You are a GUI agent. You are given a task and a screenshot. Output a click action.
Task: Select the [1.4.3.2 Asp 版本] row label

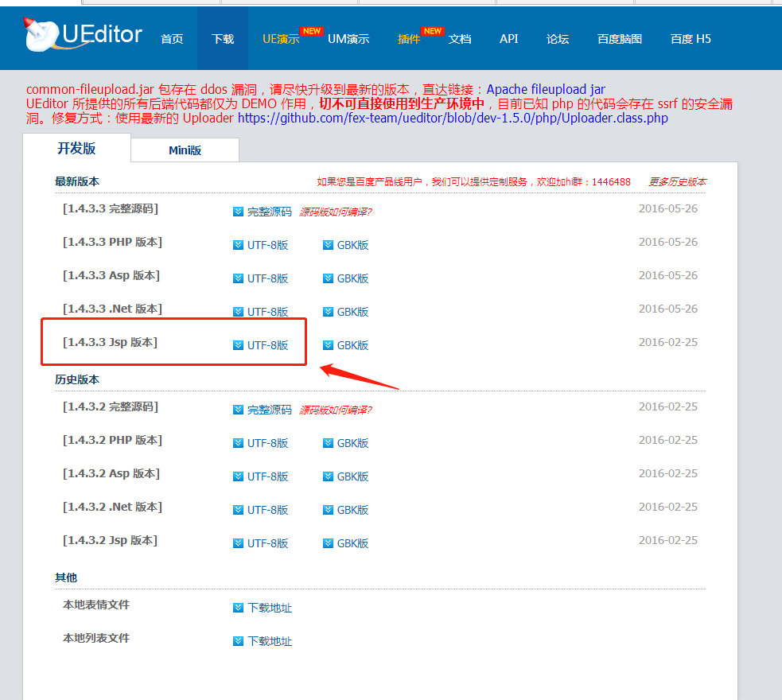click(x=111, y=473)
